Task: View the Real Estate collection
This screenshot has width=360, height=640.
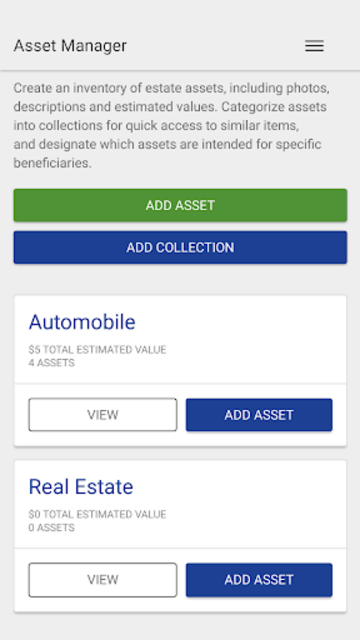Action: pos(102,580)
